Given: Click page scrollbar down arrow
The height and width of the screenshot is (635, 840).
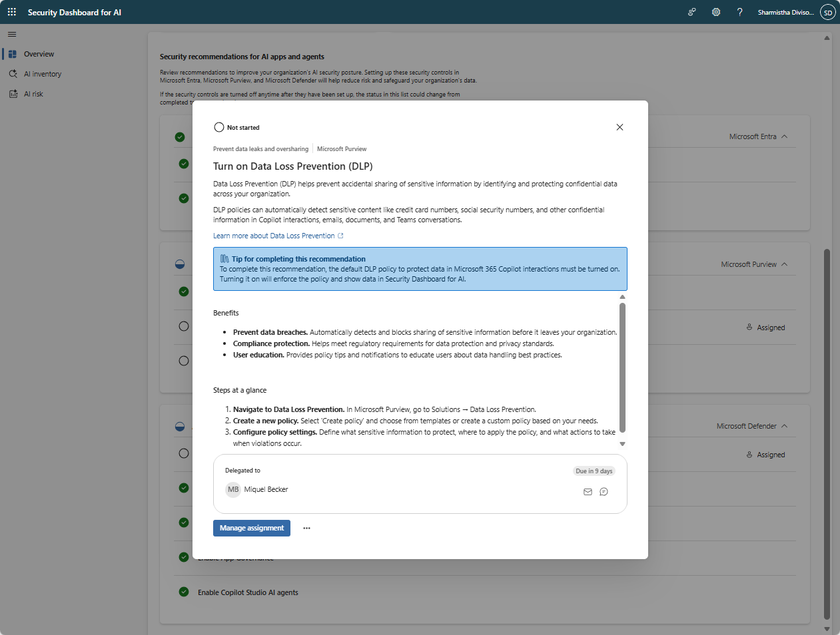Looking at the screenshot, I should 827,628.
